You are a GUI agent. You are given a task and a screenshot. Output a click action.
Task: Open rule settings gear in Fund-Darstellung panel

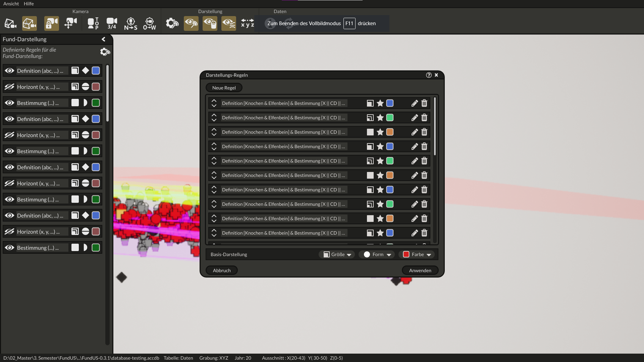tap(105, 52)
